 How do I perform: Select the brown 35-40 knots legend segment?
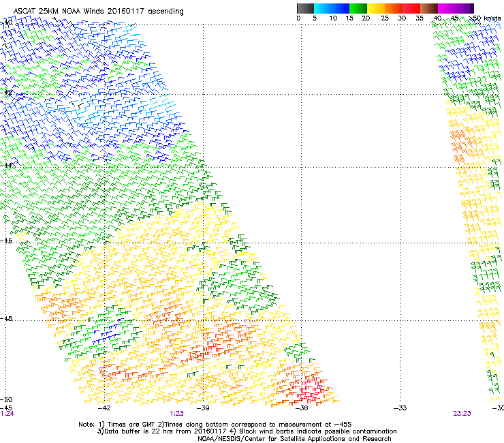pyautogui.click(x=429, y=8)
